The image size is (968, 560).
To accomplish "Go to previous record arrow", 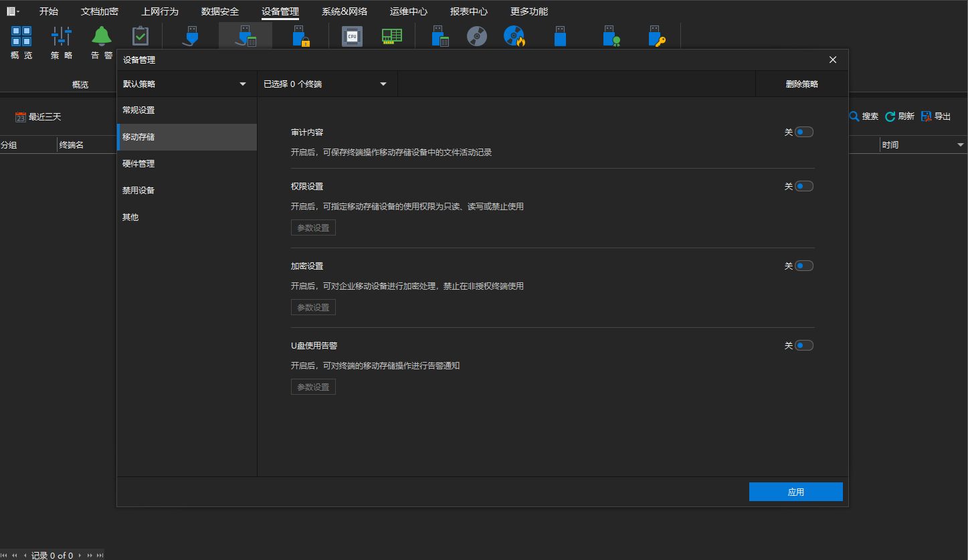I will pyautogui.click(x=25, y=555).
